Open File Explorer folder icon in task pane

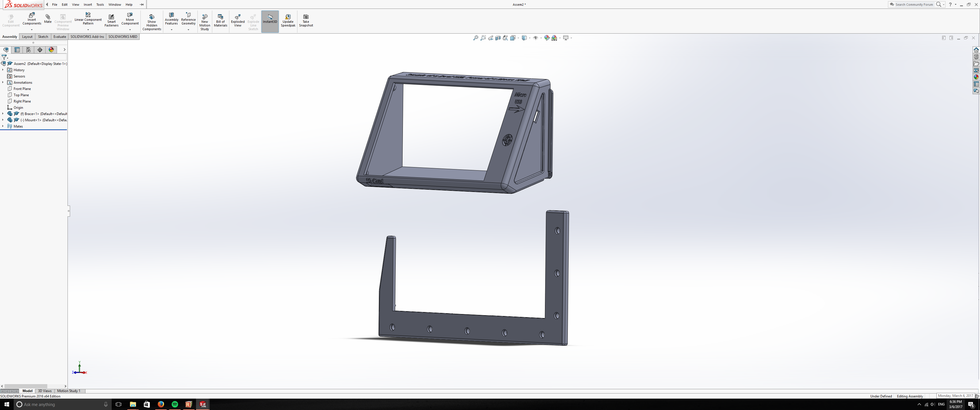(x=976, y=63)
